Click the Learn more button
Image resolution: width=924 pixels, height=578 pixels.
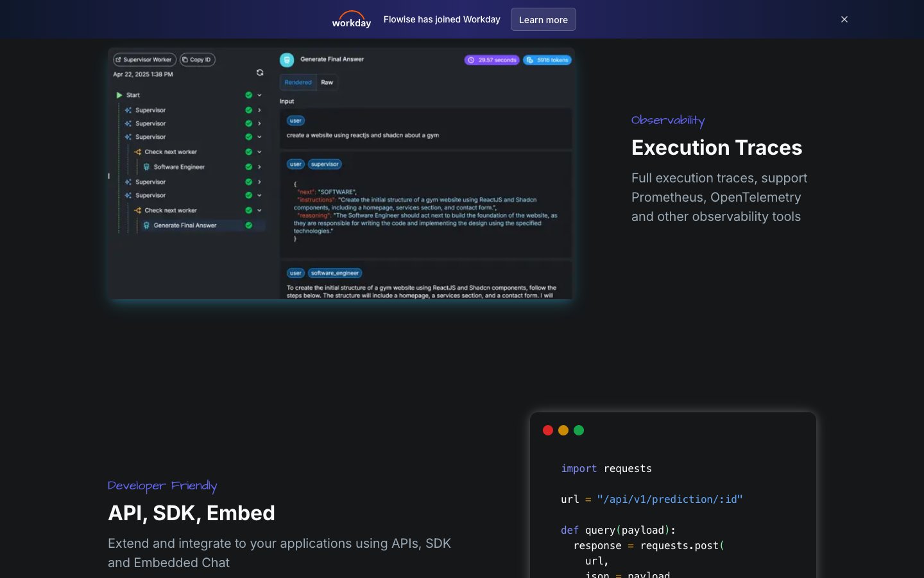pyautogui.click(x=543, y=19)
